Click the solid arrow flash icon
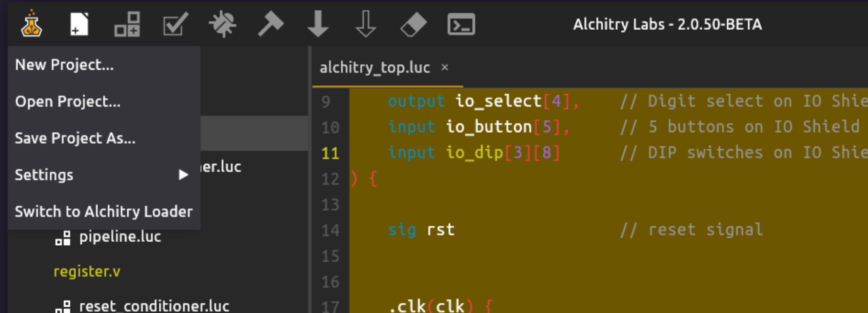 tap(318, 24)
